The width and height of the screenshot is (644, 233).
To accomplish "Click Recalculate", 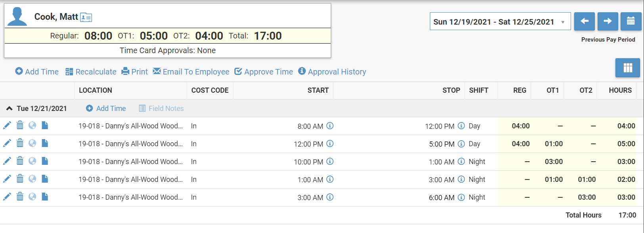I will click(91, 72).
